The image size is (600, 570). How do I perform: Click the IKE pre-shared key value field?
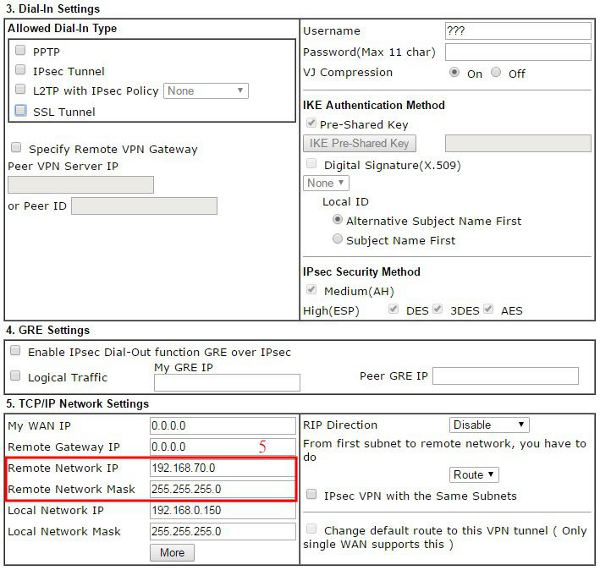[518, 143]
